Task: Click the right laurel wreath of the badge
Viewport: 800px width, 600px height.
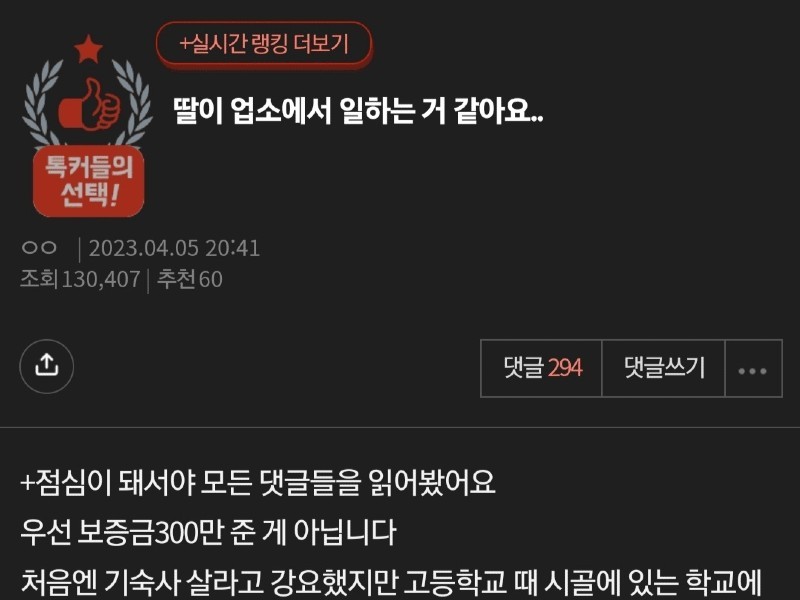Action: [134, 102]
